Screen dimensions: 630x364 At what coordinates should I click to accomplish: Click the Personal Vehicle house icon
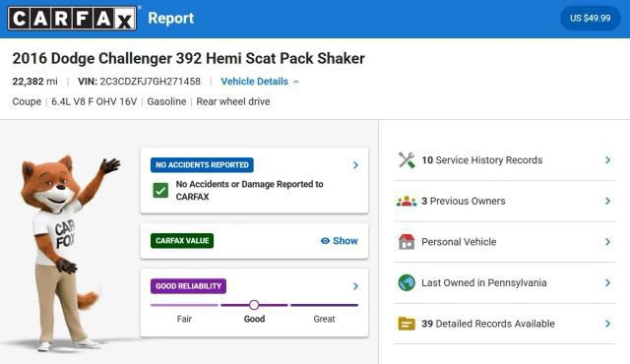pos(407,242)
